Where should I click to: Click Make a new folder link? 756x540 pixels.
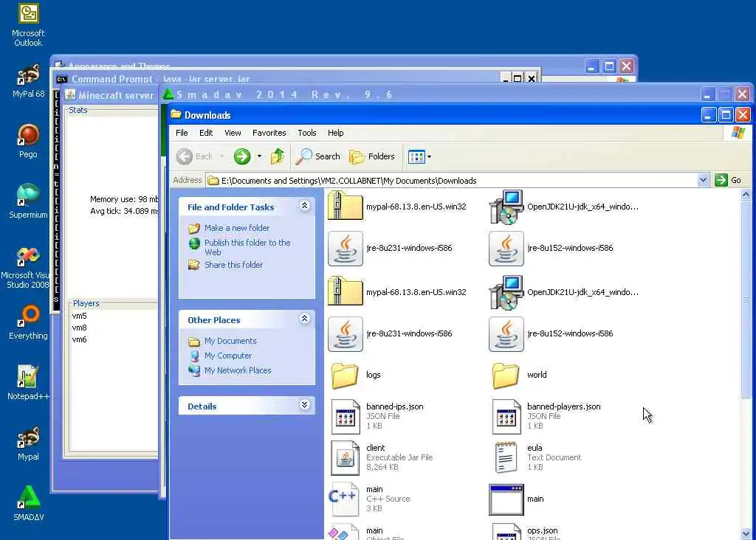coord(237,228)
